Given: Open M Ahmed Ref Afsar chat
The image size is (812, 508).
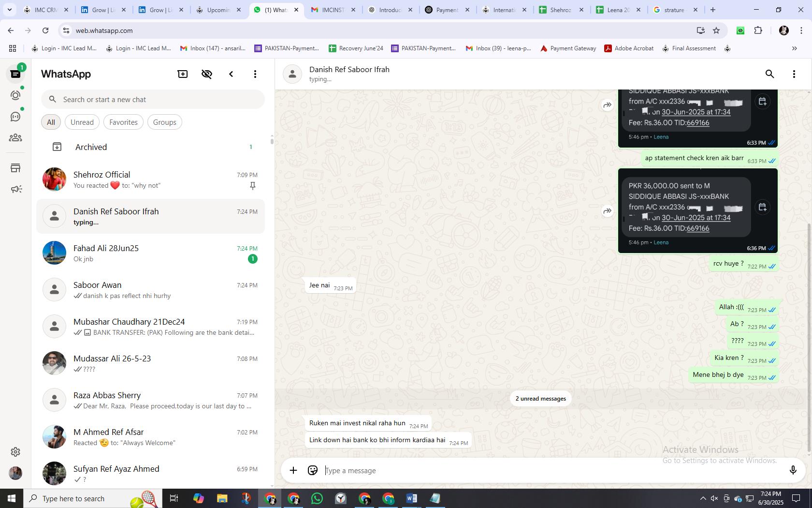Looking at the screenshot, I should click(151, 437).
